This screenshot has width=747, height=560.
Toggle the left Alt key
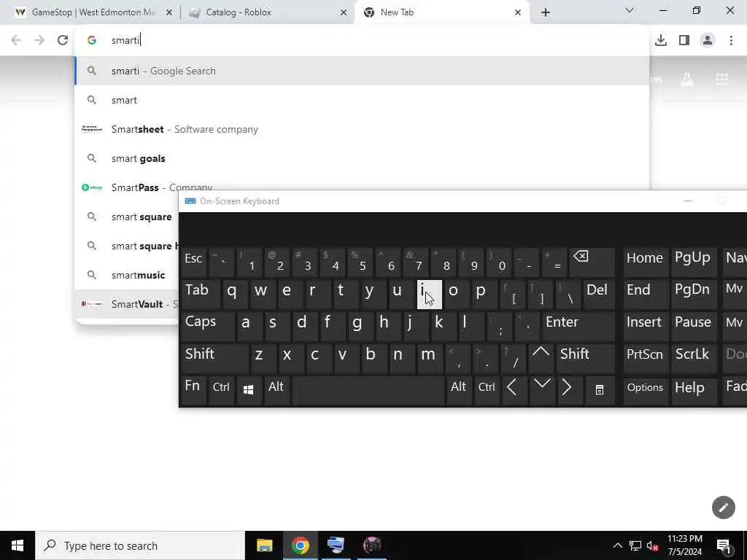276,391
